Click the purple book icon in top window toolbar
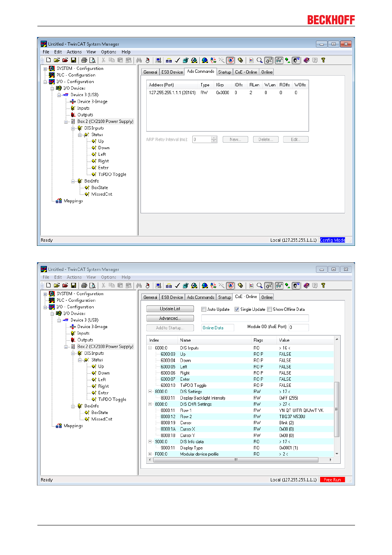This screenshot has height=555, width=392. click(307, 60)
